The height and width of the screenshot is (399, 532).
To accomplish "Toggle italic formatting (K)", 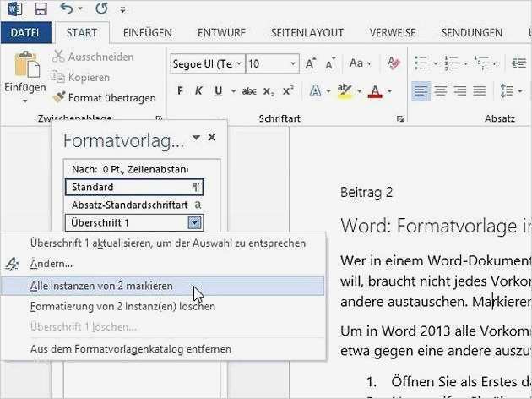I will 198,90.
